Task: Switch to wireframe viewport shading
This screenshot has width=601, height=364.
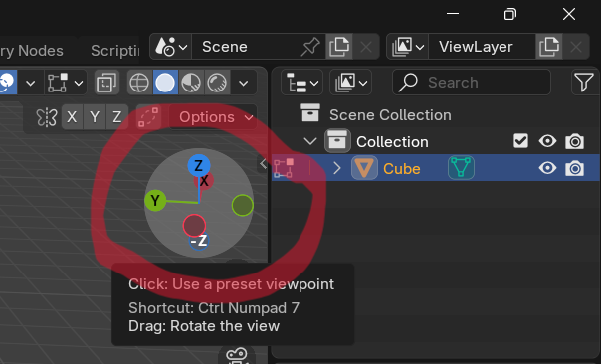Action: pos(139,83)
